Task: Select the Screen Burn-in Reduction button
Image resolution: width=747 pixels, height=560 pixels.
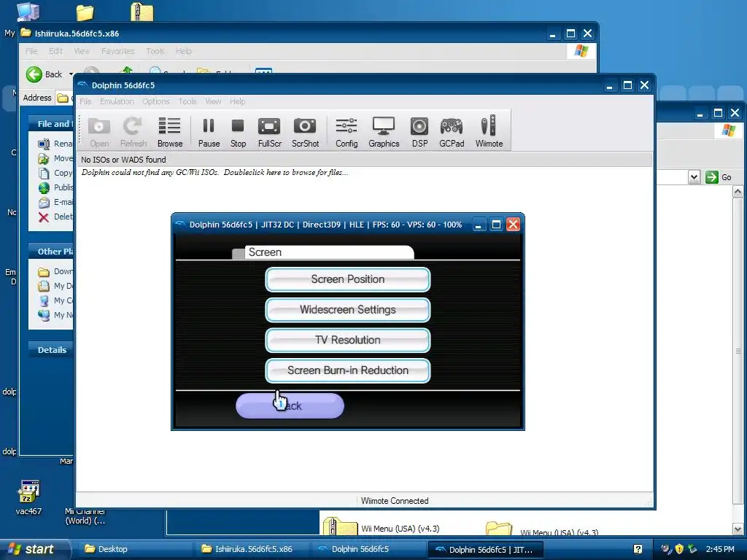Action: (x=348, y=370)
